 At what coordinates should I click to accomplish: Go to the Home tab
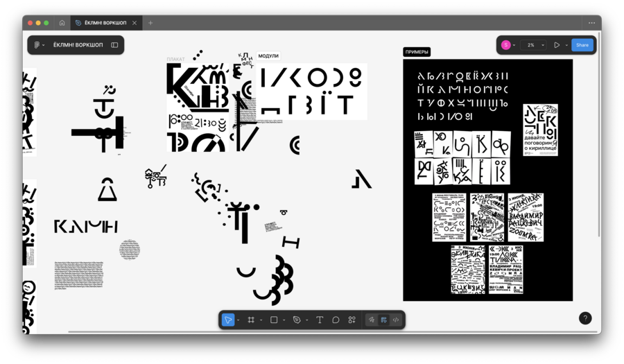pyautogui.click(x=62, y=23)
